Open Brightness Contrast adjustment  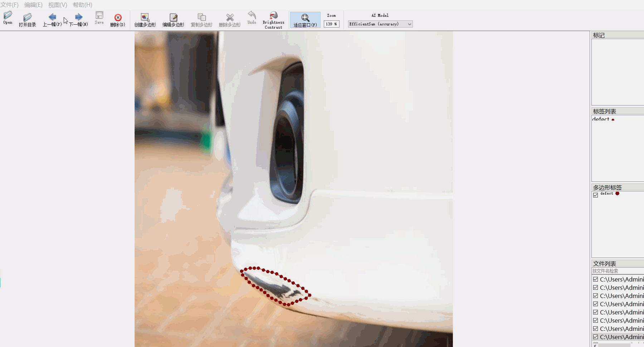pyautogui.click(x=273, y=20)
